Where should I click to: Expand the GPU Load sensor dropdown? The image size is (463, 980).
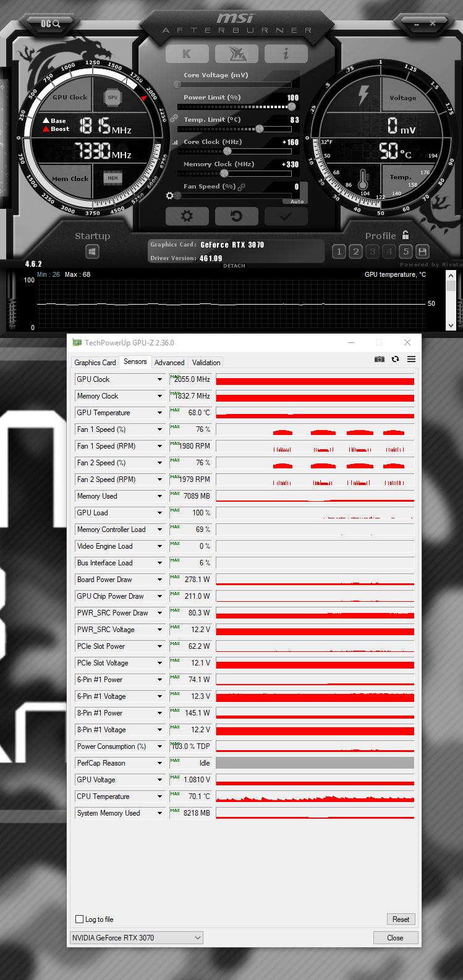coord(159,513)
